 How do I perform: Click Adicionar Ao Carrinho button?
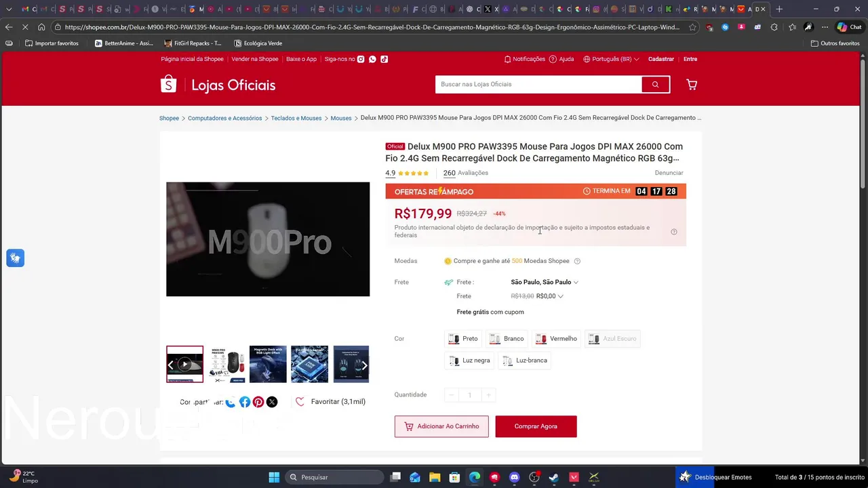tap(441, 426)
